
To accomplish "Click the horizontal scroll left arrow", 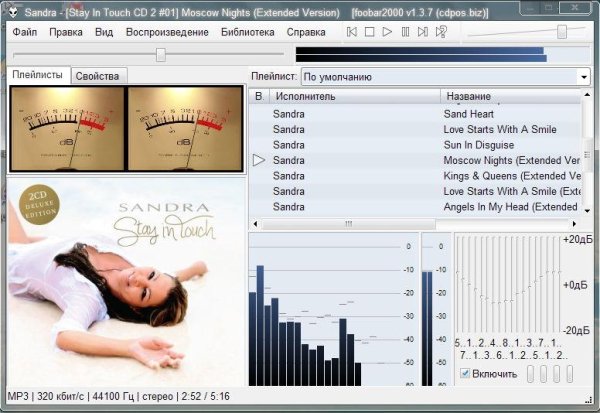I will [x=255, y=224].
